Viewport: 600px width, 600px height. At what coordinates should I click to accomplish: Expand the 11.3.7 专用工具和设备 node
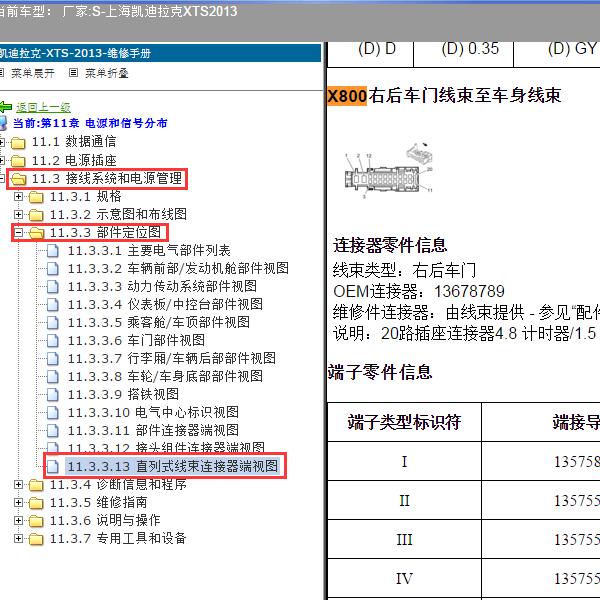coord(18,539)
